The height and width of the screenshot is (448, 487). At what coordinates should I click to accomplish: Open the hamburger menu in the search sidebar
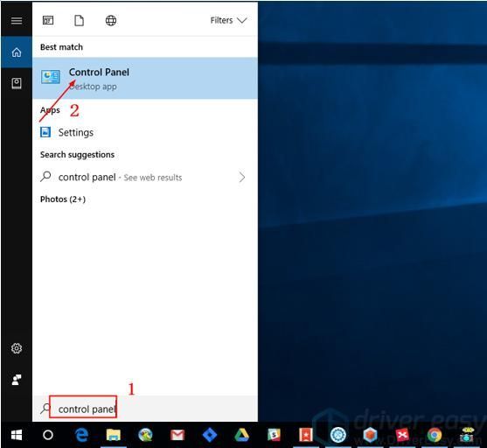pos(17,21)
